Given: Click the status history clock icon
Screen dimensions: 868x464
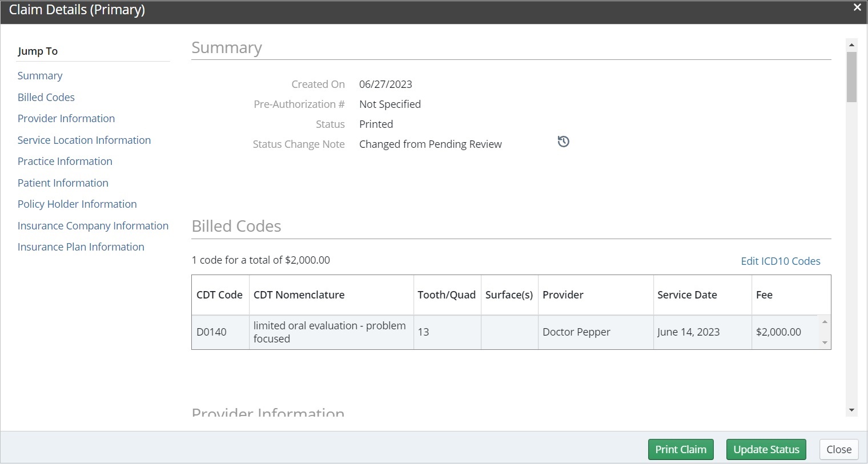Looking at the screenshot, I should pyautogui.click(x=563, y=142).
